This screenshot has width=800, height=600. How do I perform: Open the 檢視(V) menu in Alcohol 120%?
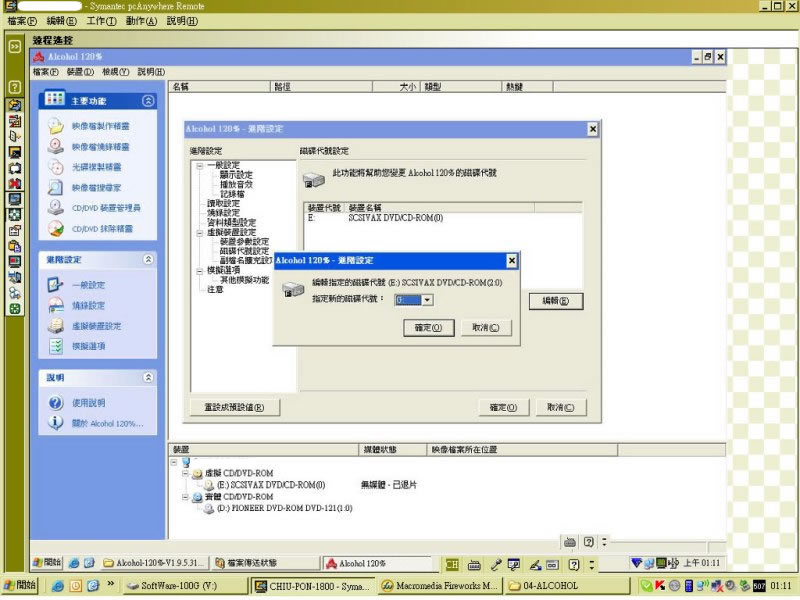(115, 72)
